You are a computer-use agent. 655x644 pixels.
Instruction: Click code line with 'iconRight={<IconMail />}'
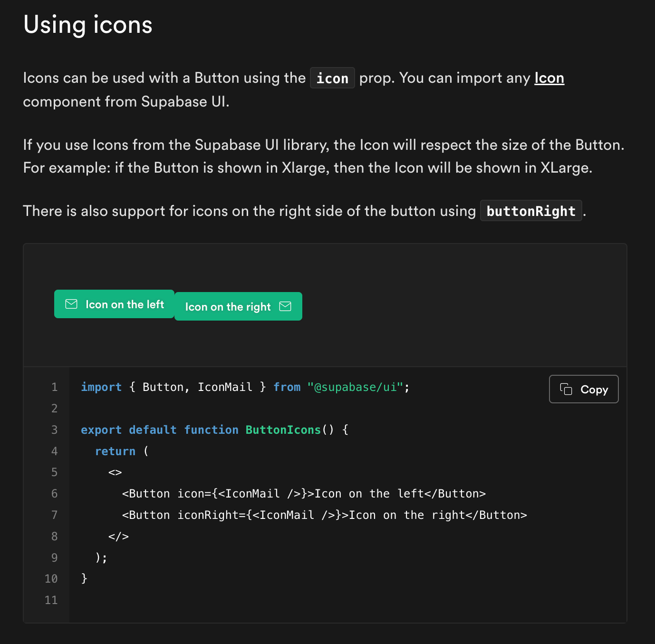click(x=324, y=515)
